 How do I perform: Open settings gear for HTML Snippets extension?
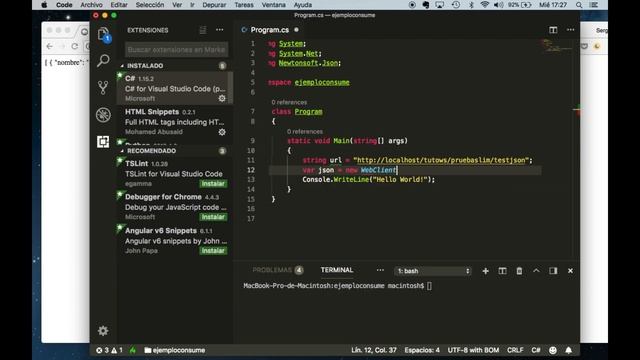(x=222, y=132)
